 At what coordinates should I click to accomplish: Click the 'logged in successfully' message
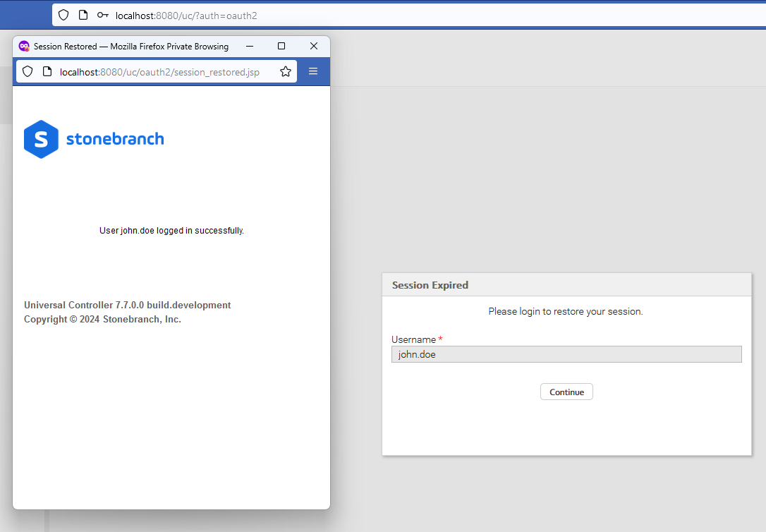coord(171,231)
